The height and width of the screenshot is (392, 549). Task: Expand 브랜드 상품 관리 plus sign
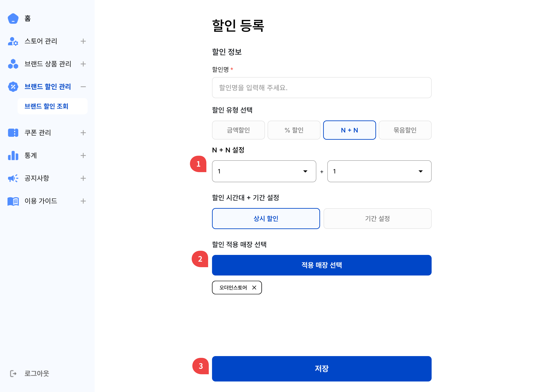(x=83, y=64)
